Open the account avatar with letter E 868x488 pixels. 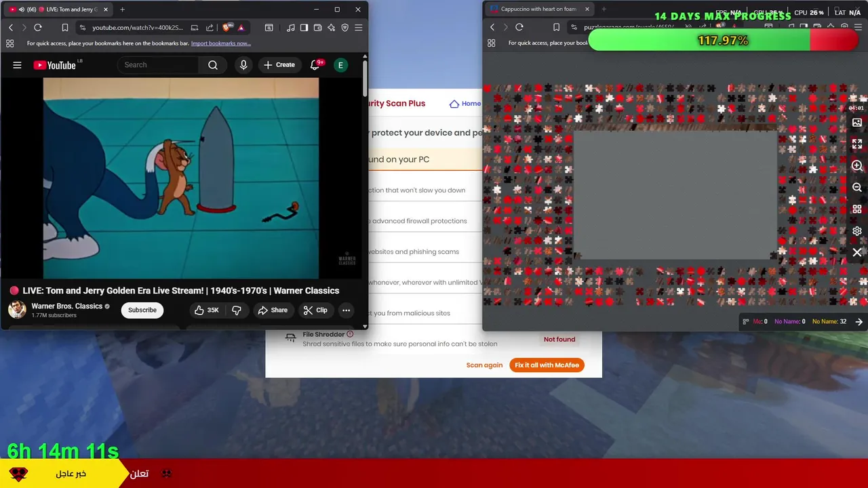(x=340, y=65)
